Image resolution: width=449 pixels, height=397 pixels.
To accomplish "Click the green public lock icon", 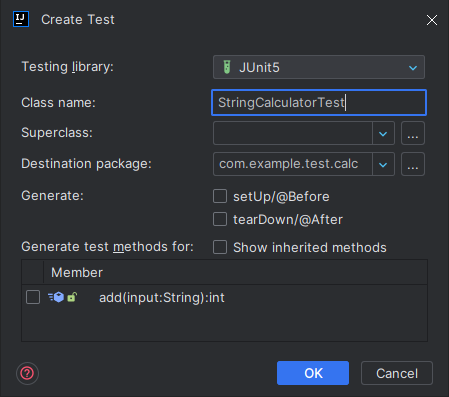I will coord(72,297).
